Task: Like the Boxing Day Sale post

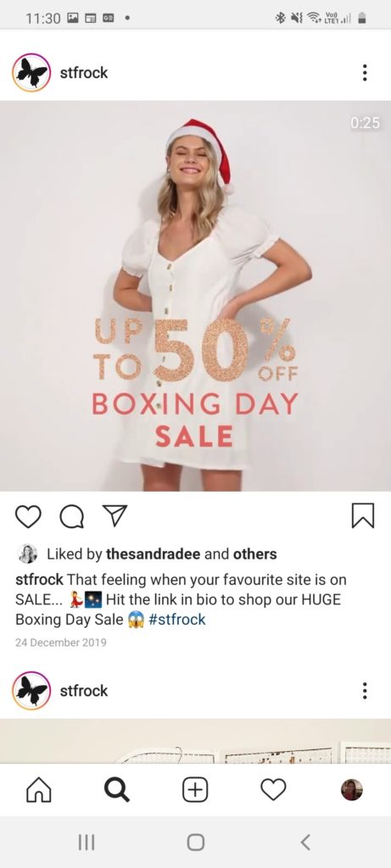Action: [x=28, y=516]
